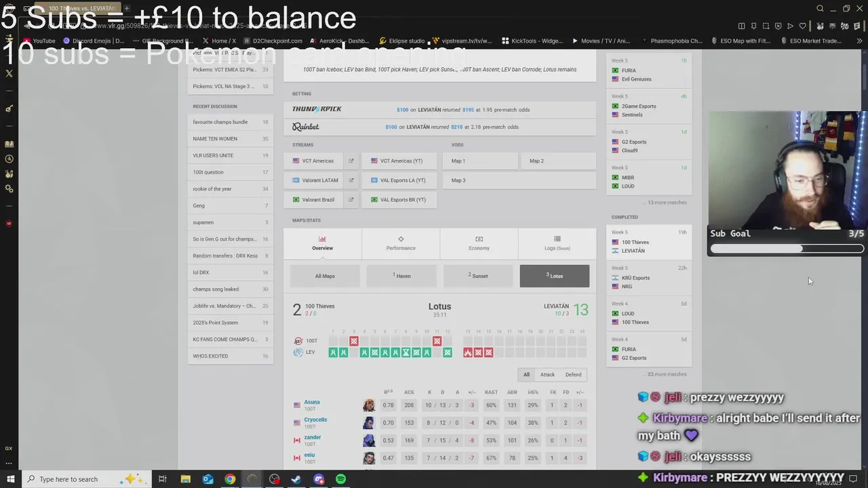The height and width of the screenshot is (488, 868).
Task: Open the 'champs song leaked' thread
Action: (x=231, y=289)
